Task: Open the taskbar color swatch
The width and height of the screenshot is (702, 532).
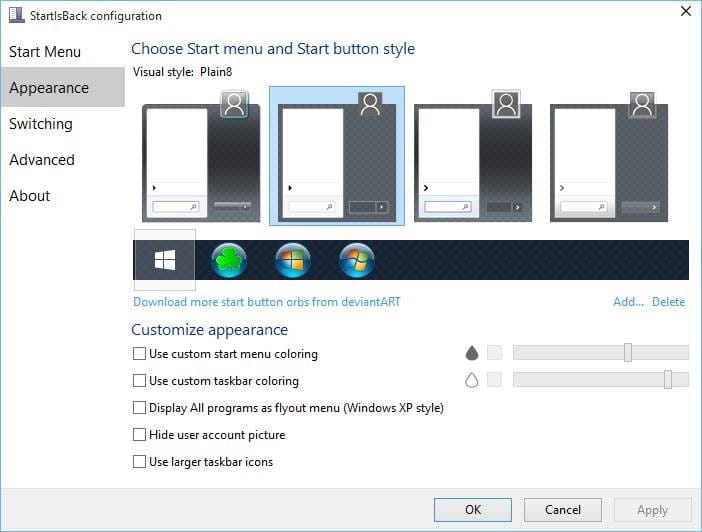Action: tap(494, 380)
